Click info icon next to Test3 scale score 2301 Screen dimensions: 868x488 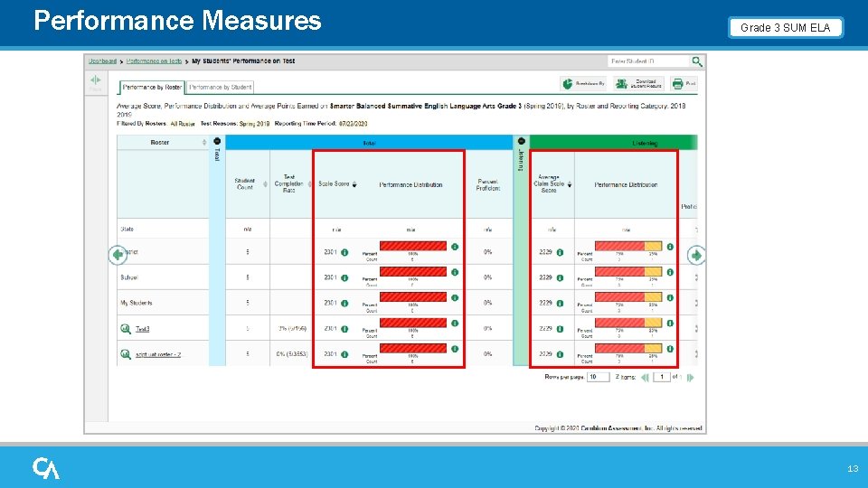(x=344, y=329)
